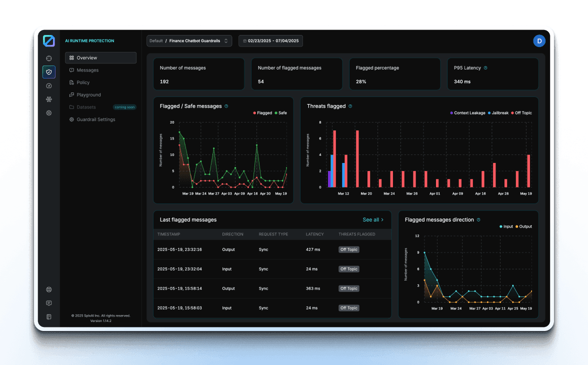Click the TIMESTAMP column header
Image resolution: width=588 pixels, height=365 pixels.
point(169,234)
